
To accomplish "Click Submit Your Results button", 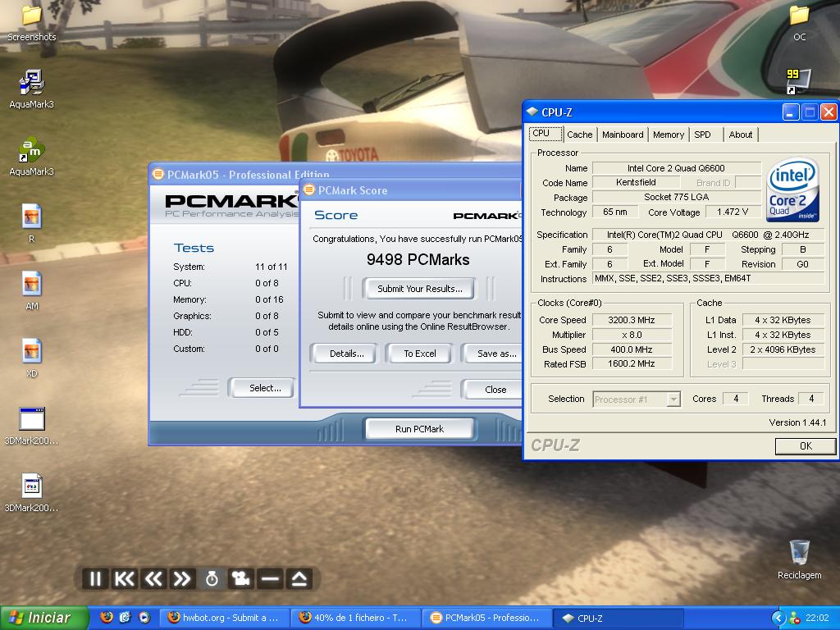I will (419, 289).
